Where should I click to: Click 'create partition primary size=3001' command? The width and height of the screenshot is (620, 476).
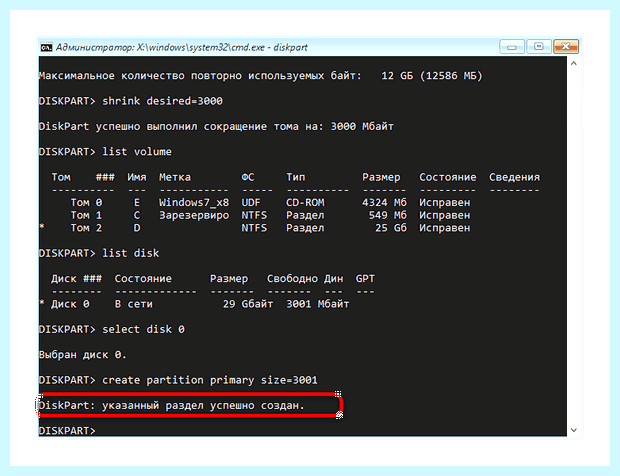pyautogui.click(x=210, y=380)
